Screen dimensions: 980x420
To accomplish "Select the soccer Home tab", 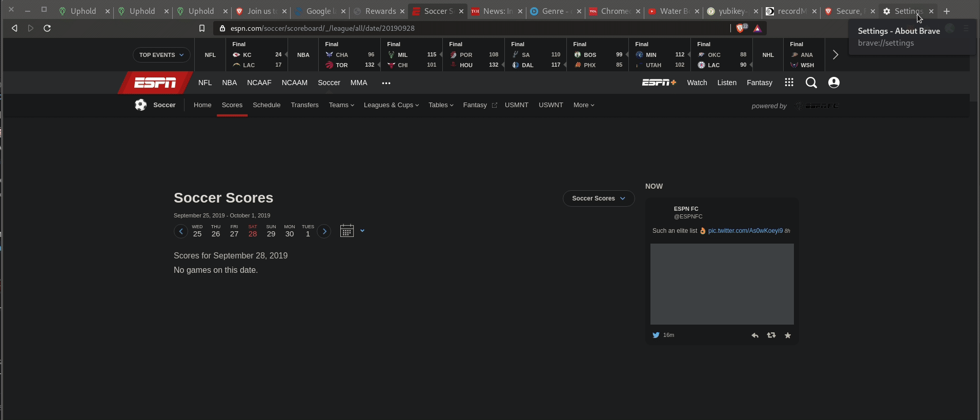I will pos(202,105).
